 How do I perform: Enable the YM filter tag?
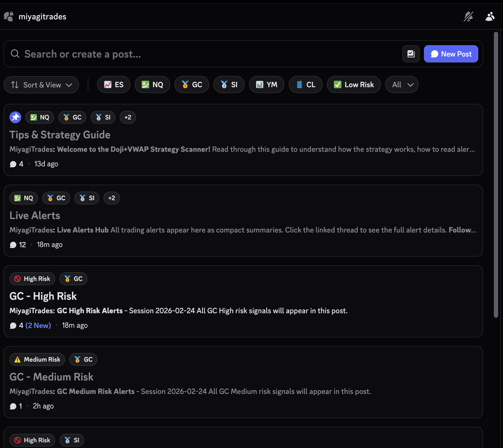coord(266,84)
